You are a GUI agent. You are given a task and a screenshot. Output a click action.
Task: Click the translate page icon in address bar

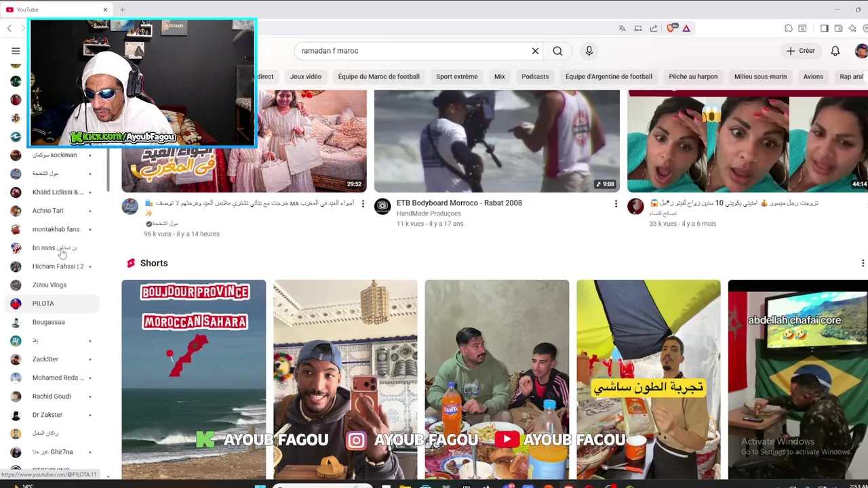622,28
